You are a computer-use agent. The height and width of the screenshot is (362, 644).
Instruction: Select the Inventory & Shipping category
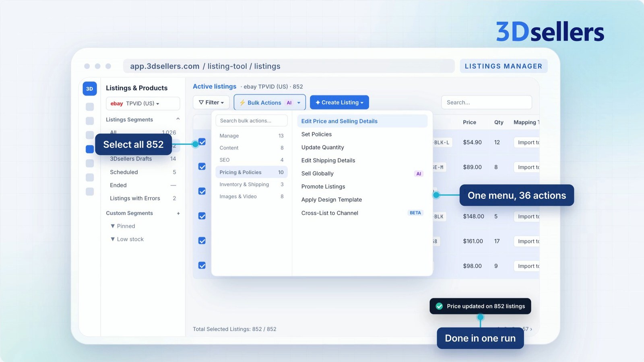point(252,185)
